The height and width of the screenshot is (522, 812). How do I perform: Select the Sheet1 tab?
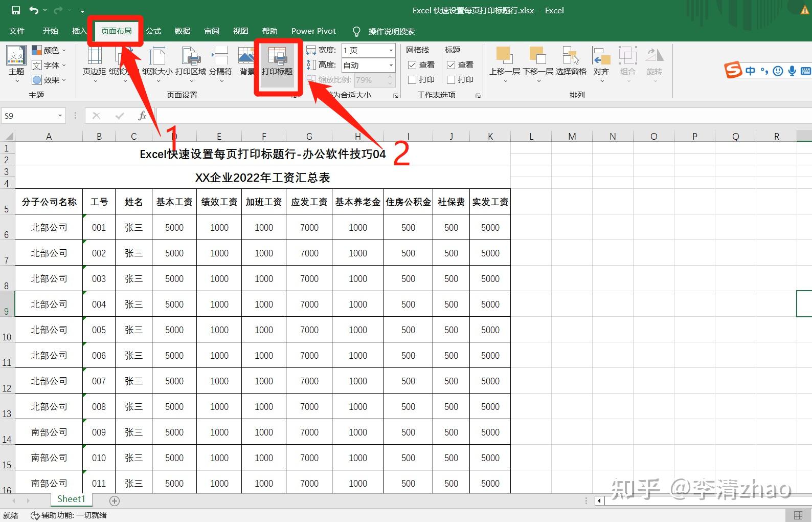point(71,499)
